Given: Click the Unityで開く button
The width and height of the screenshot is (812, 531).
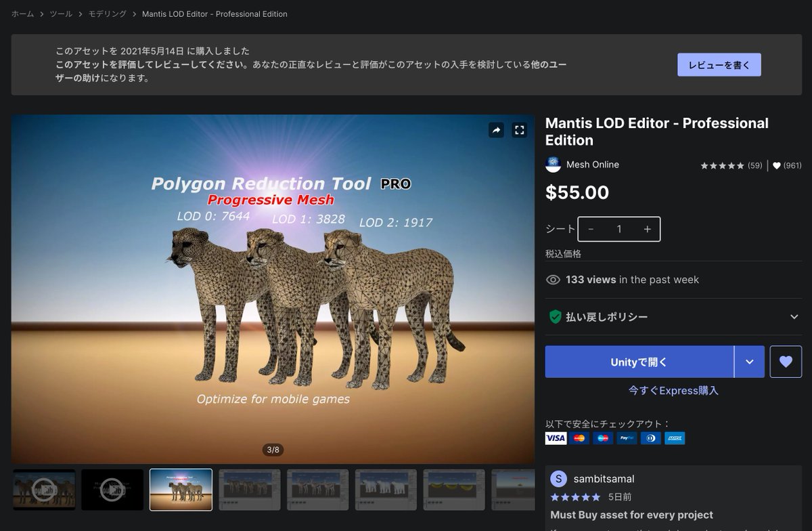Looking at the screenshot, I should 639,362.
